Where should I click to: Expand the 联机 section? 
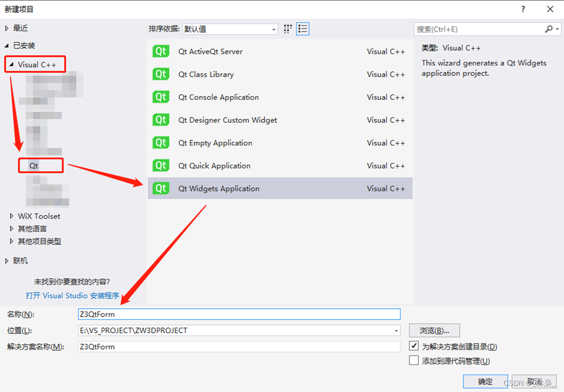coord(7,261)
